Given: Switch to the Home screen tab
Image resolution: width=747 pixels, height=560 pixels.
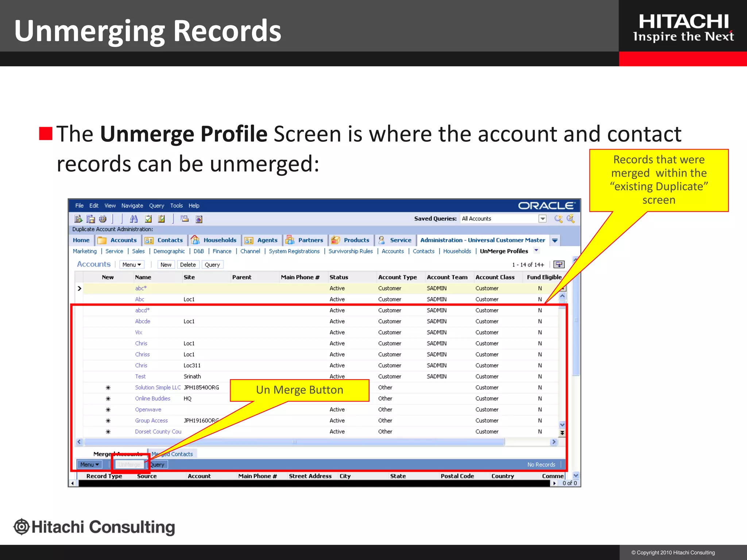Looking at the screenshot, I should pyautogui.click(x=81, y=240).
